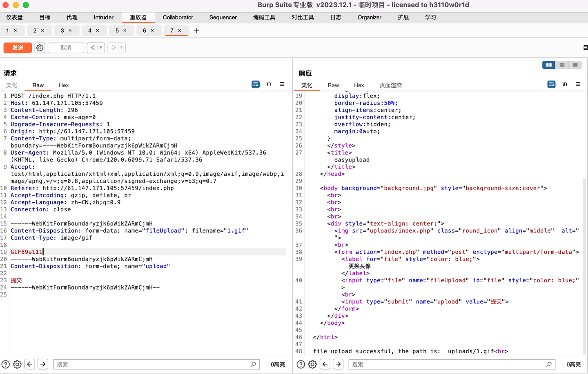Screen dimensions: 588x374
Task: Open Repeater settings gear next to Send
Action: point(40,48)
